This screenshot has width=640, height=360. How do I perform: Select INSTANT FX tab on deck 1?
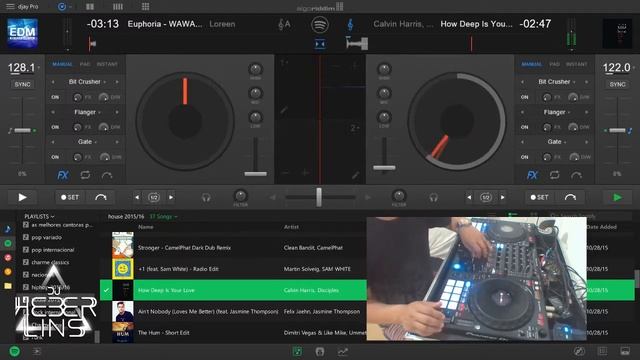click(107, 64)
